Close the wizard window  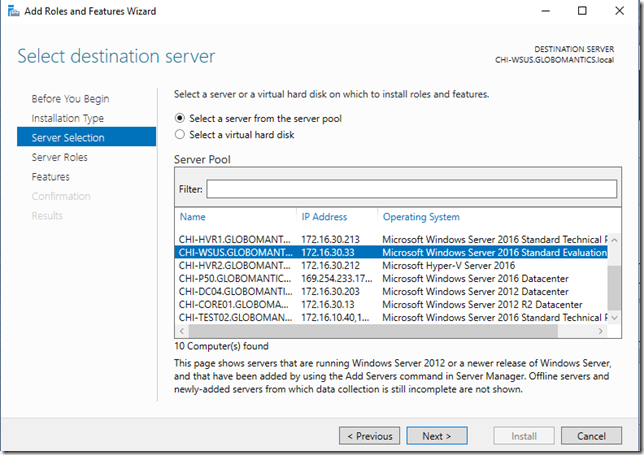coord(619,11)
